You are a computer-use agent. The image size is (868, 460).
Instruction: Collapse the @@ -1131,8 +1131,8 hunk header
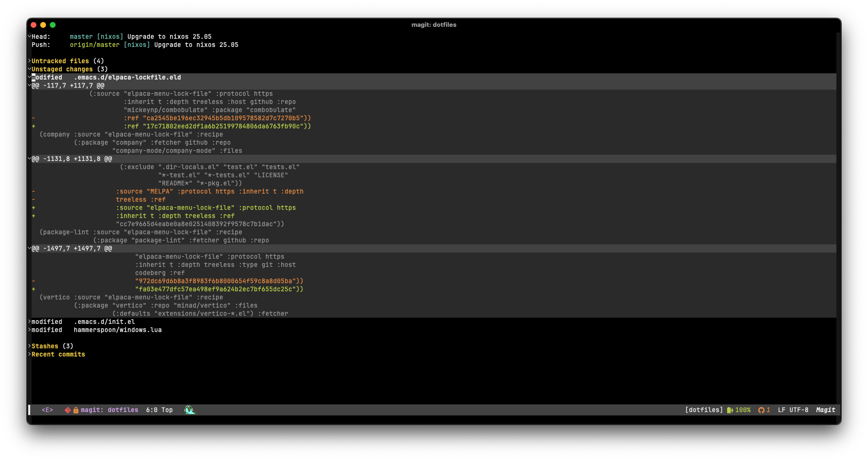(x=72, y=159)
